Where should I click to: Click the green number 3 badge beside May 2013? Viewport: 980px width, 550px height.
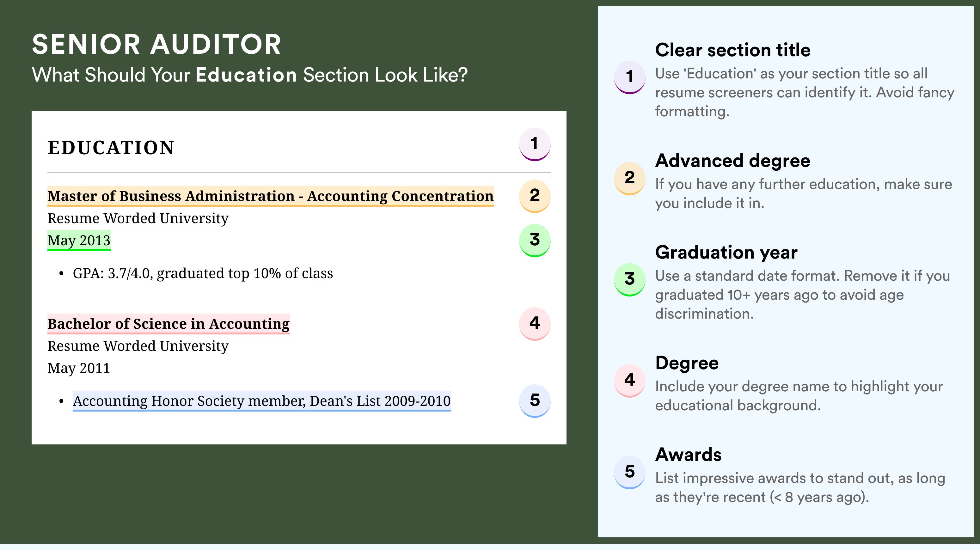535,240
